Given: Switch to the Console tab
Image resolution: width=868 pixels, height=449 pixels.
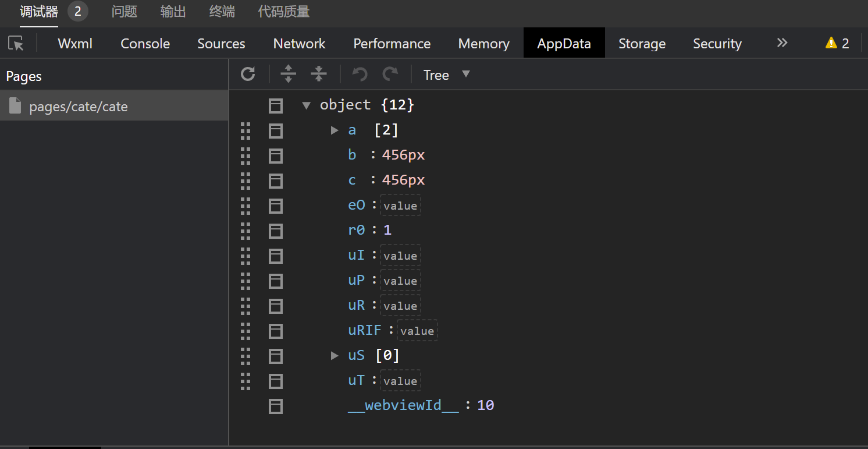Looking at the screenshot, I should click(145, 44).
